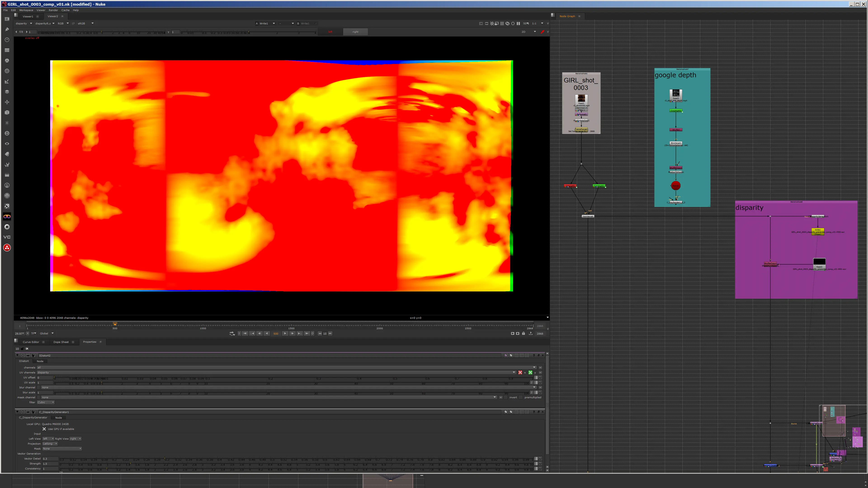The image size is (868, 488).
Task: Click the red viewer colour sample pipette icon
Action: 542,32
